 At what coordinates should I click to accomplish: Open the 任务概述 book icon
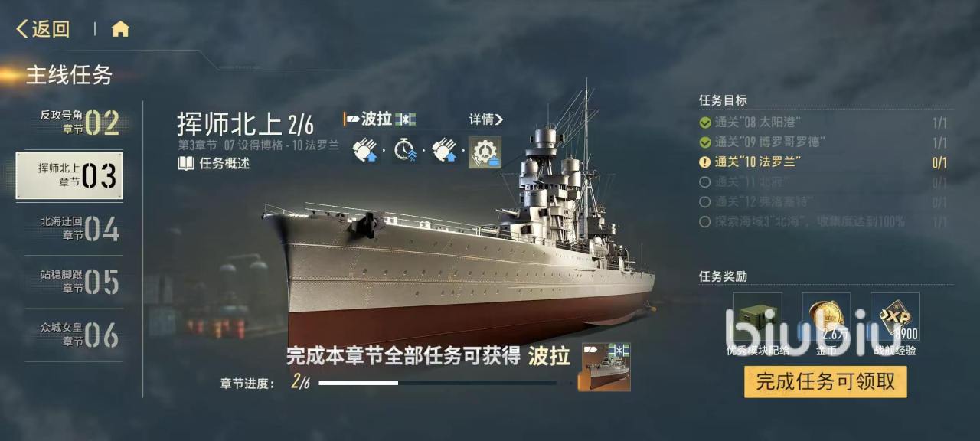click(x=186, y=163)
